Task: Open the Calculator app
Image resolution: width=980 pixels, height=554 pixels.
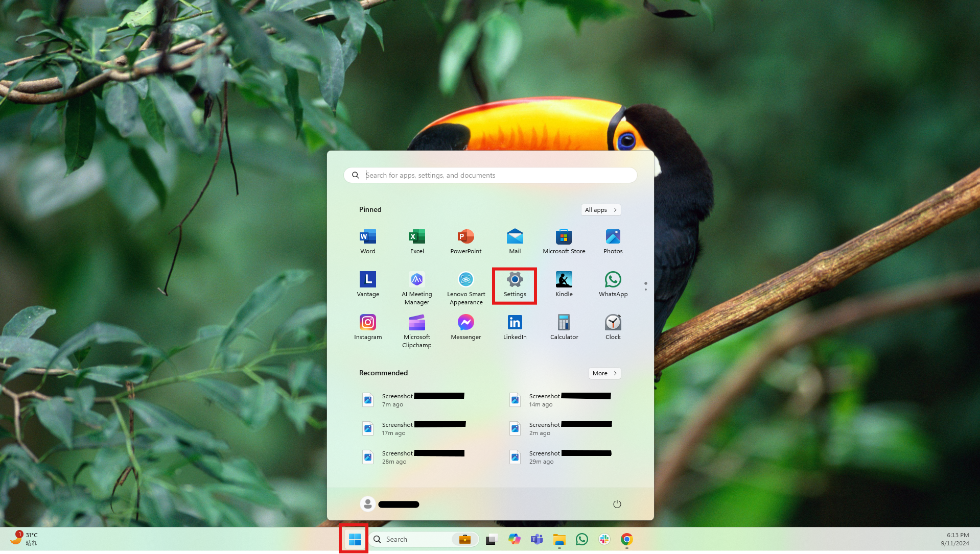Action: point(564,327)
